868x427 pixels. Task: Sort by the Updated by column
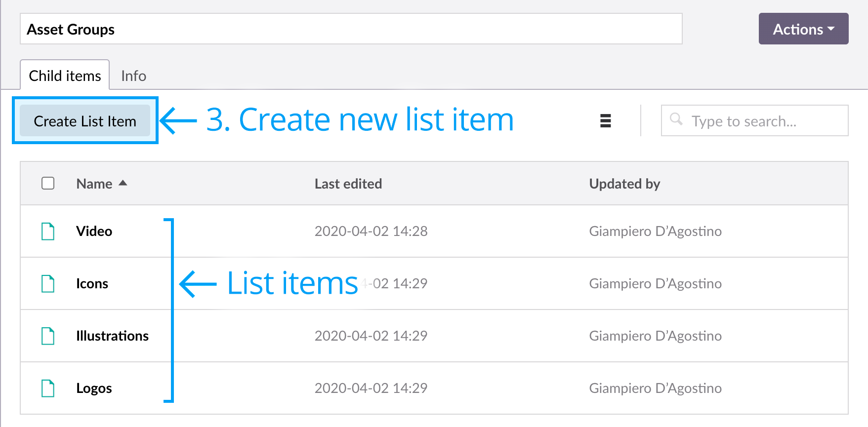[624, 184]
